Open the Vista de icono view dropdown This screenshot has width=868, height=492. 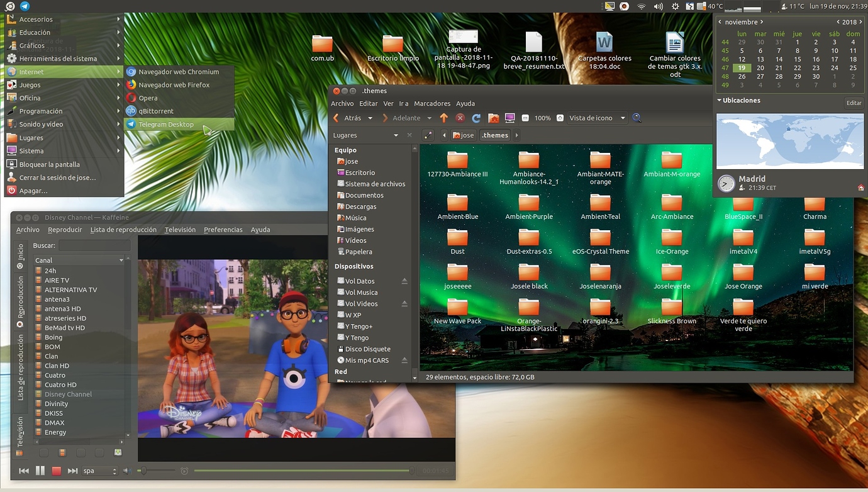coord(597,118)
